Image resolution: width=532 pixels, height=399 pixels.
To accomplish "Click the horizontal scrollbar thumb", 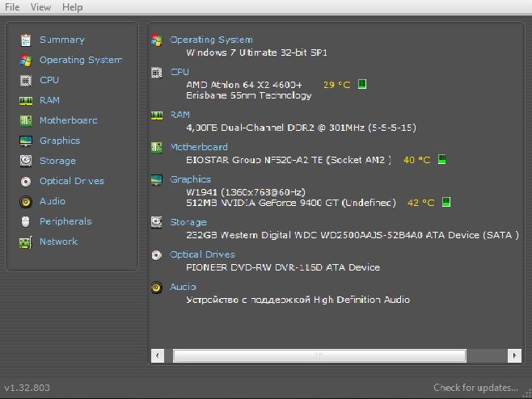I will tap(319, 355).
